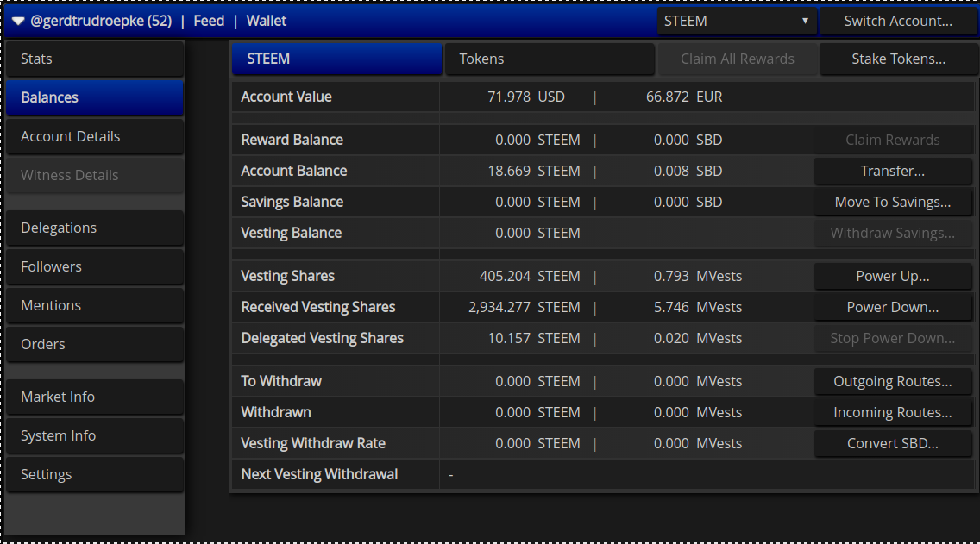Screen dimensions: 980x544
Task: Click the Stake Tokens button
Action: coord(898,59)
